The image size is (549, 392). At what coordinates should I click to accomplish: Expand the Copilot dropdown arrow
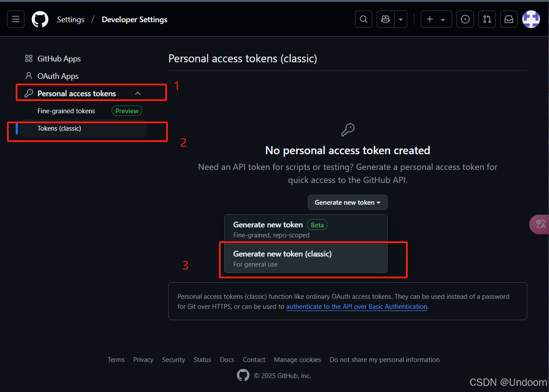[401, 20]
